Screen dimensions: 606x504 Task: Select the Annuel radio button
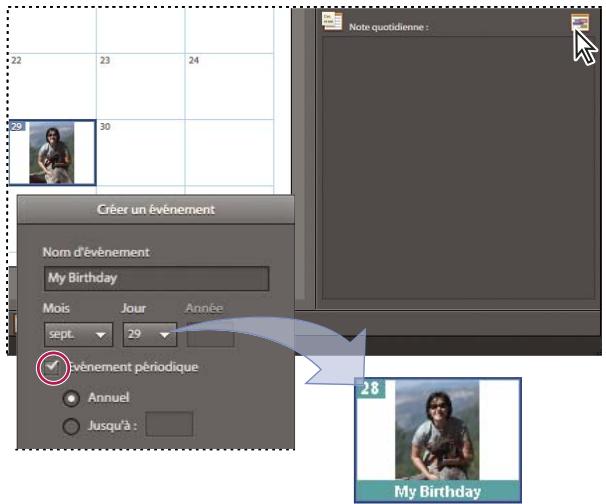pos(71,398)
